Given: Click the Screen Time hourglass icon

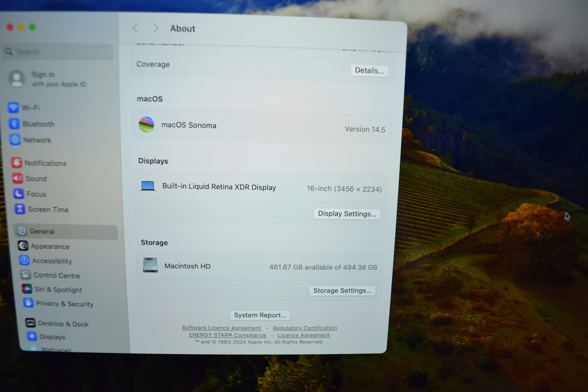Looking at the screenshot, I should click(x=20, y=209).
